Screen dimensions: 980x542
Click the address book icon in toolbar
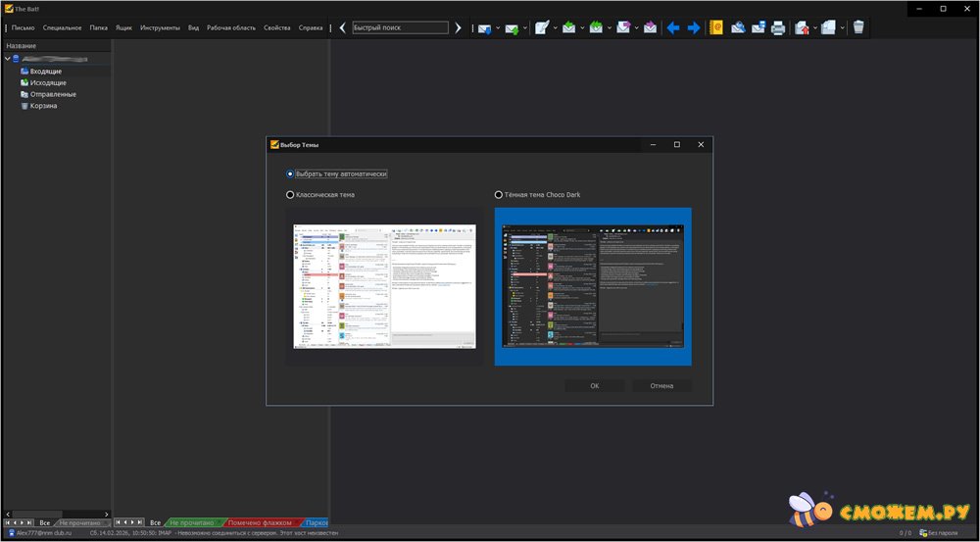click(x=716, y=27)
